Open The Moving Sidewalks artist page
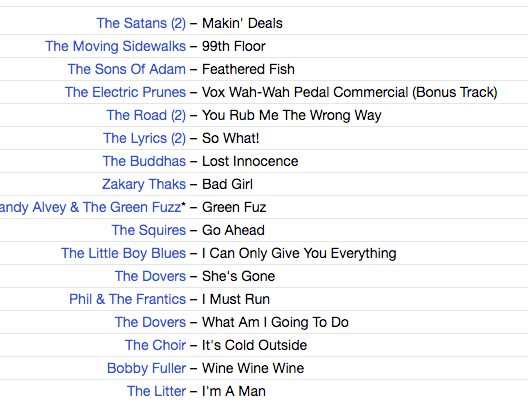Screen dimensions: 528x412 [x=116, y=46]
